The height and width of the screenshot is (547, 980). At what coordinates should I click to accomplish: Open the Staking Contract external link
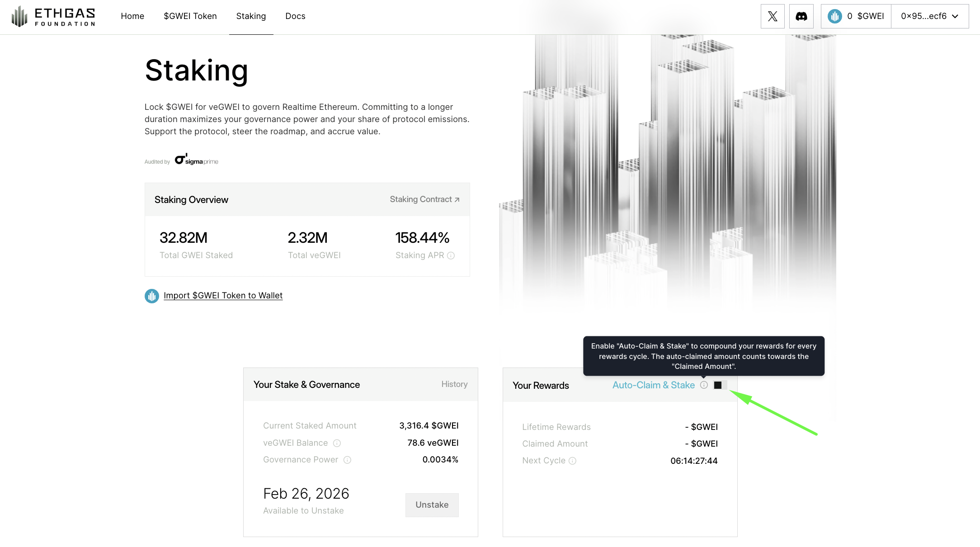pos(424,199)
